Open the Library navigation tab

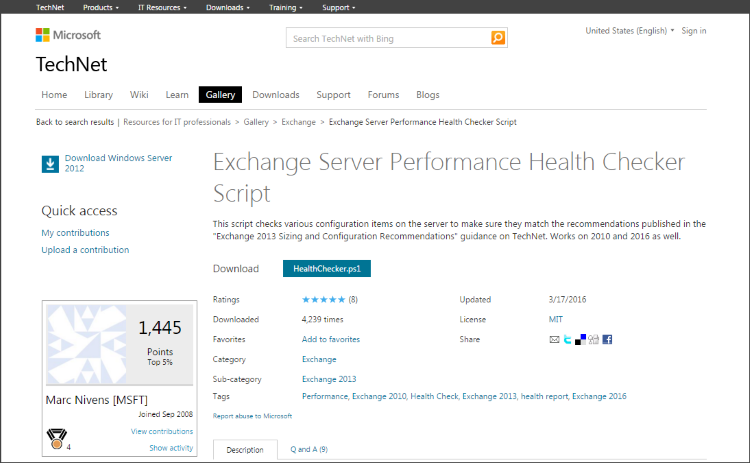coord(99,95)
